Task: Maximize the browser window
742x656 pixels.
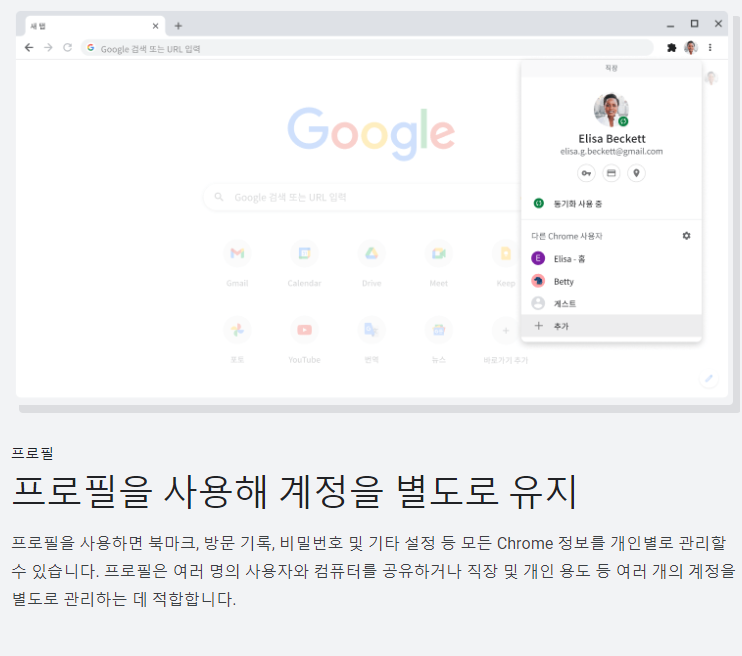Action: click(x=694, y=24)
